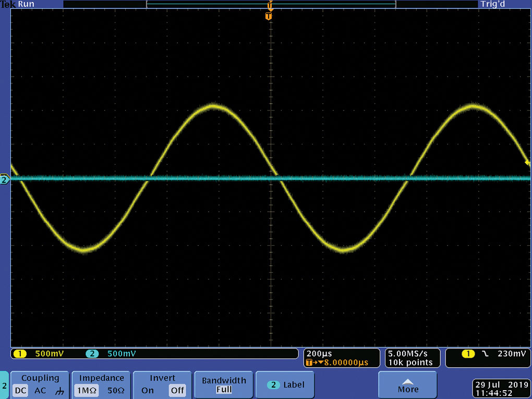532x399 pixels.
Task: Click the channel 2 ground reference marker
Action: tap(5, 179)
